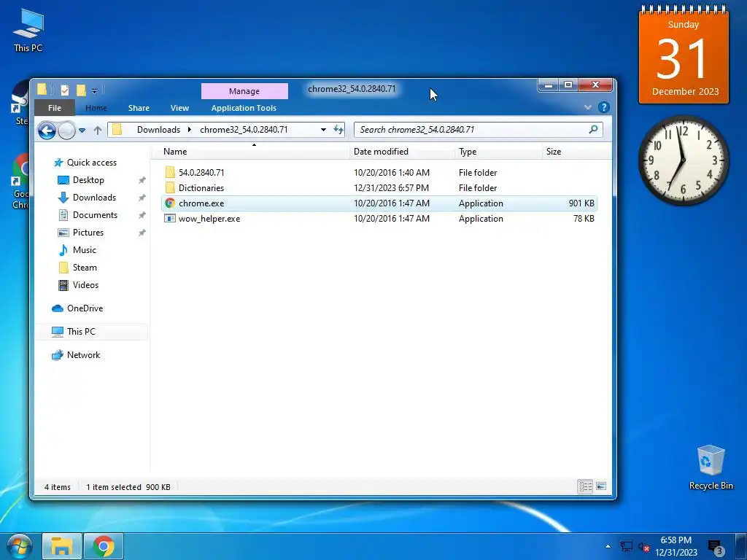This screenshot has height=560, width=747.
Task: Click 12/31/2023 6:57 PM date cell
Action: (x=391, y=187)
